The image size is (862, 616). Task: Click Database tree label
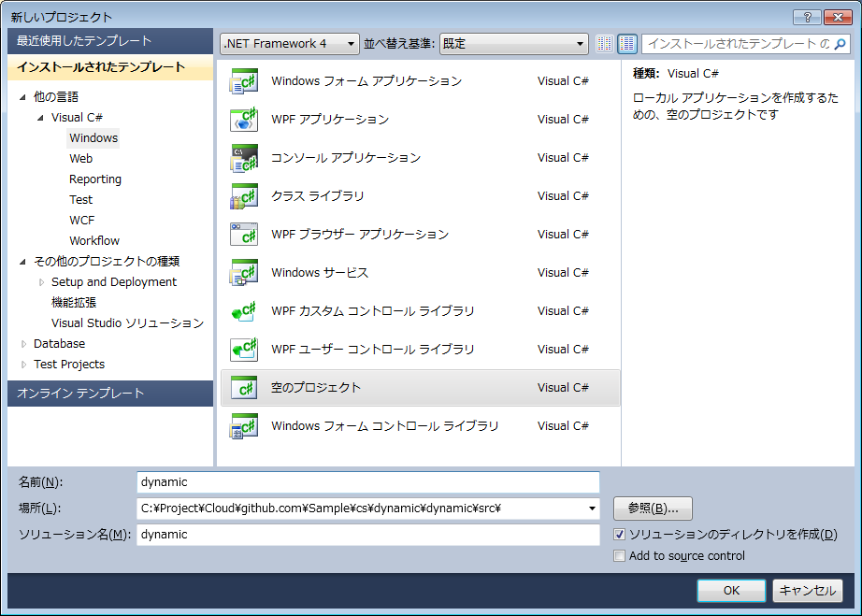(x=60, y=344)
